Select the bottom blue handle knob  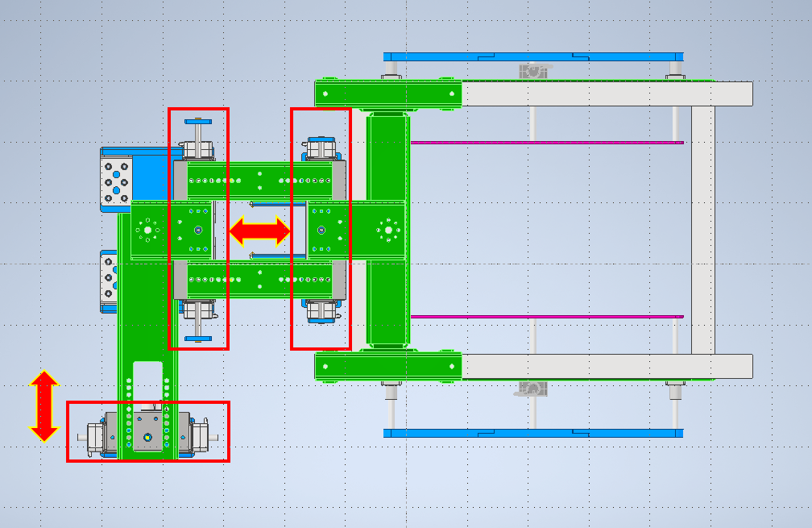pos(198,339)
